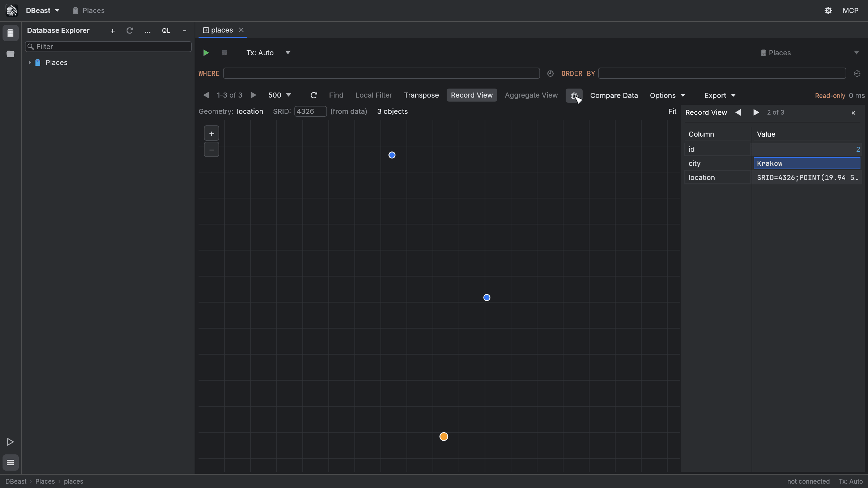This screenshot has height=488, width=868.
Task: Open the folder sidebar icon
Action: [x=10, y=54]
